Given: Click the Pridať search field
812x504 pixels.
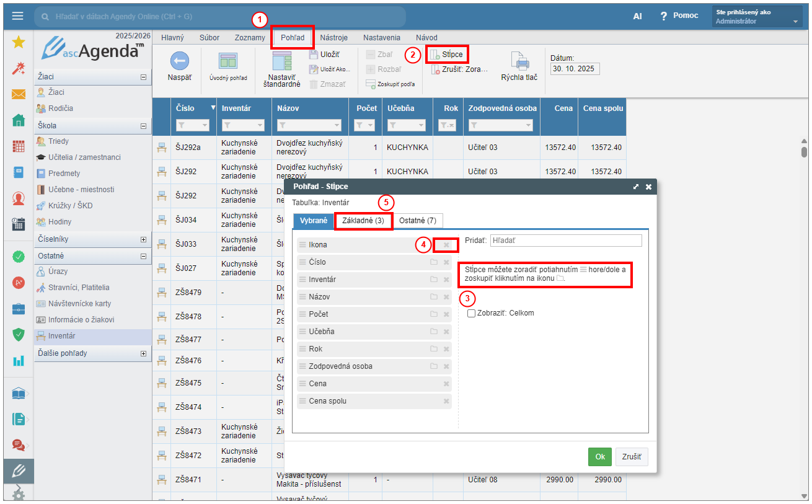Looking at the screenshot, I should coord(565,241).
